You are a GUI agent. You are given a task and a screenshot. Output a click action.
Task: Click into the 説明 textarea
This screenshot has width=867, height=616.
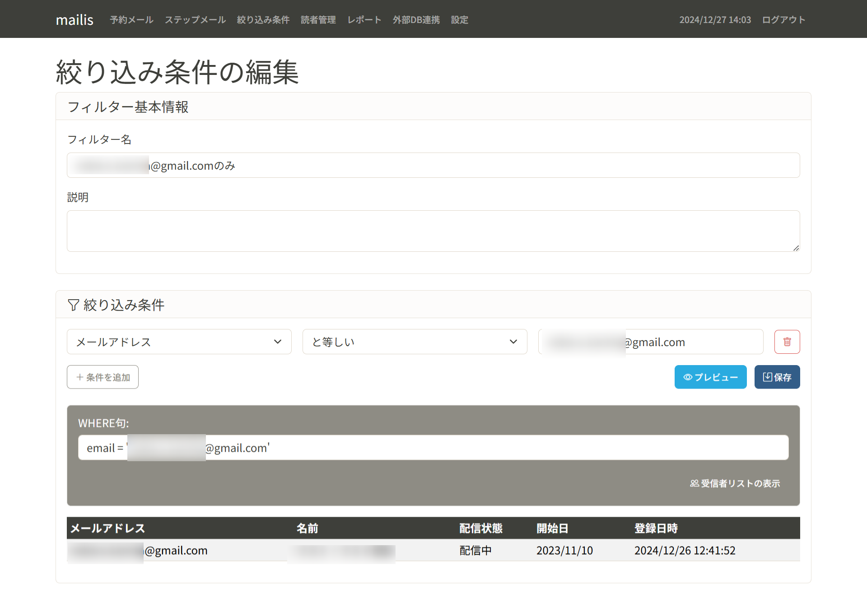pyautogui.click(x=433, y=231)
